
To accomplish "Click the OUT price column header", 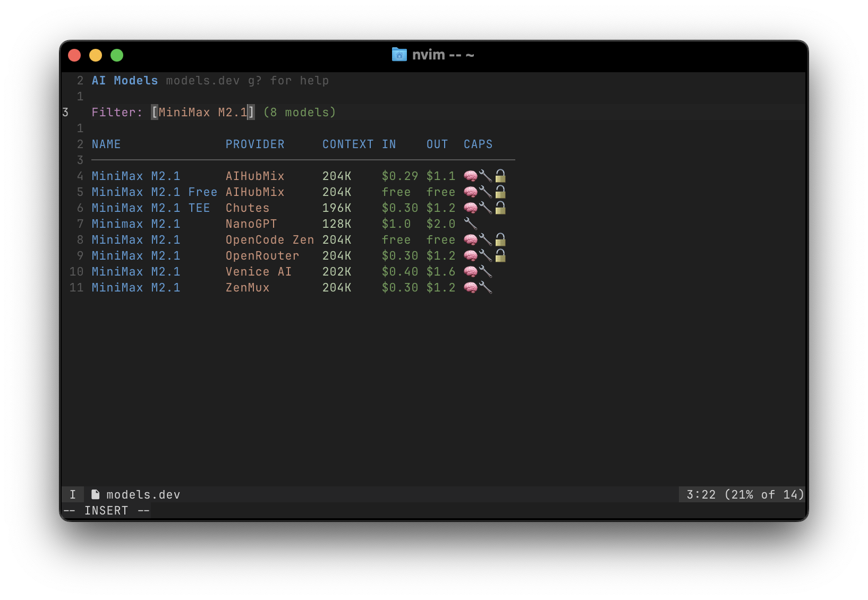I will click(x=437, y=144).
